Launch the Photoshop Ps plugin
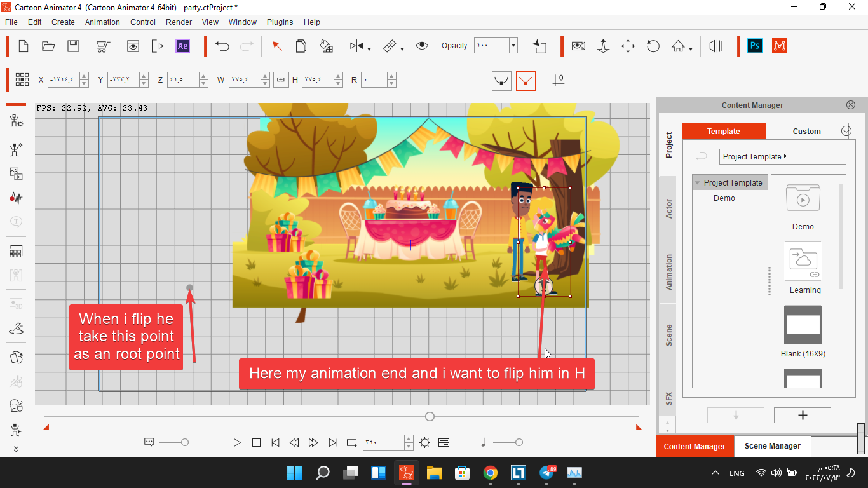The image size is (868, 488). click(x=755, y=46)
